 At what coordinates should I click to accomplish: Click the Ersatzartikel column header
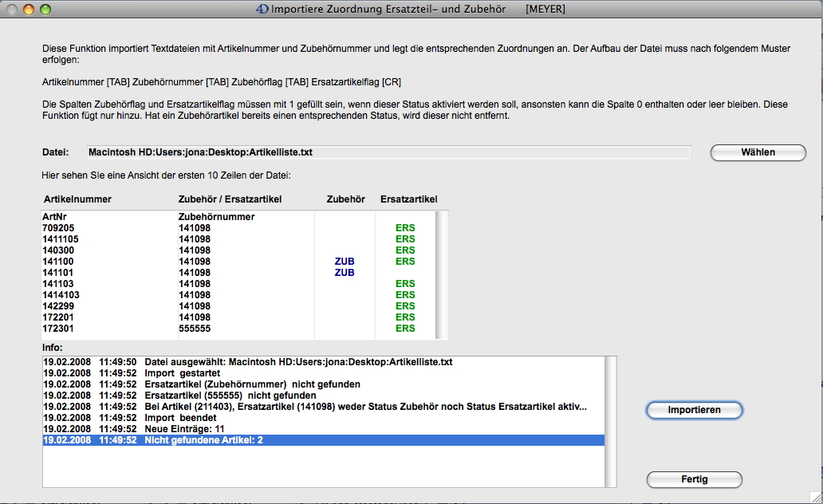tap(408, 199)
